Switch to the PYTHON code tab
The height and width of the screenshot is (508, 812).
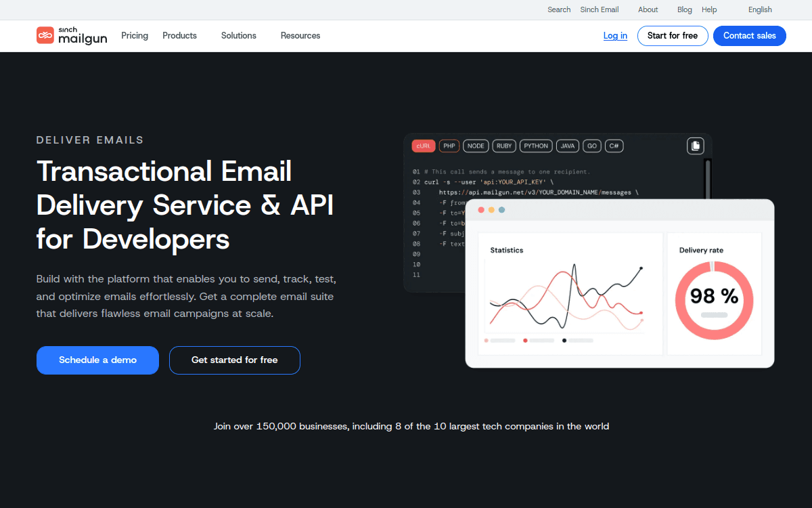(x=536, y=146)
